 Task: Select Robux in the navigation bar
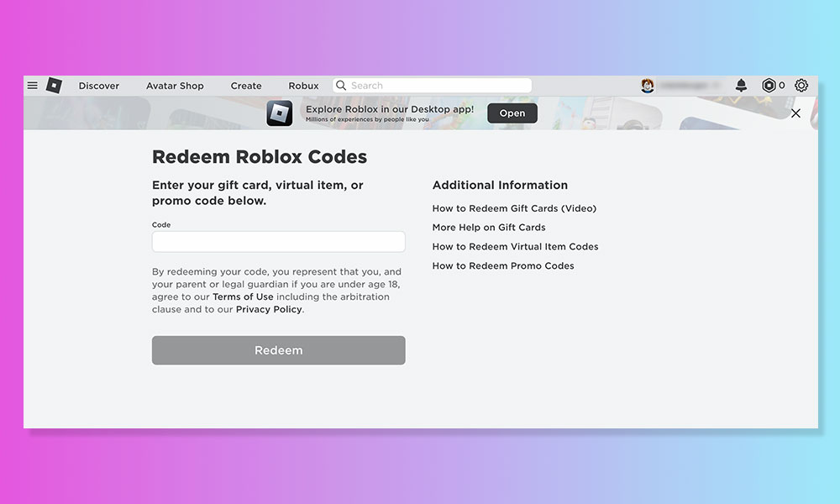pyautogui.click(x=303, y=86)
